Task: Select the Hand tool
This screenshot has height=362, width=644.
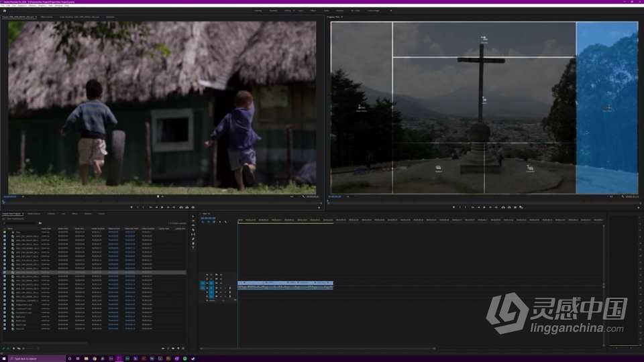Action: 193,243
